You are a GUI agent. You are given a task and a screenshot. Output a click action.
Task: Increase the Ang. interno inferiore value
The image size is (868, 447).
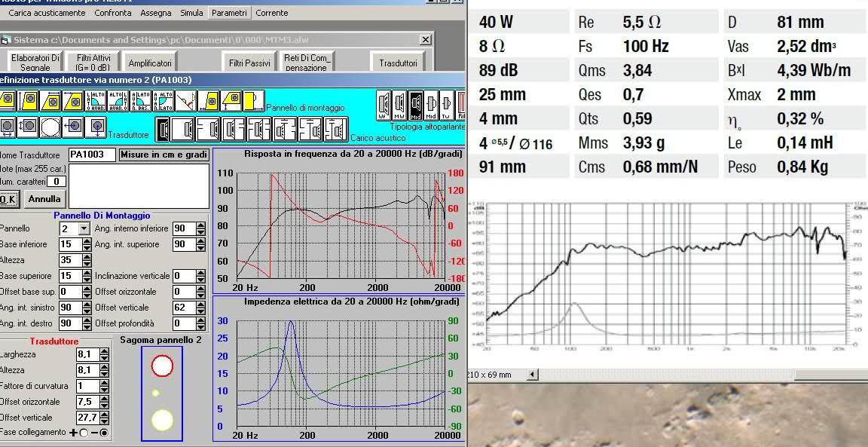pos(200,225)
